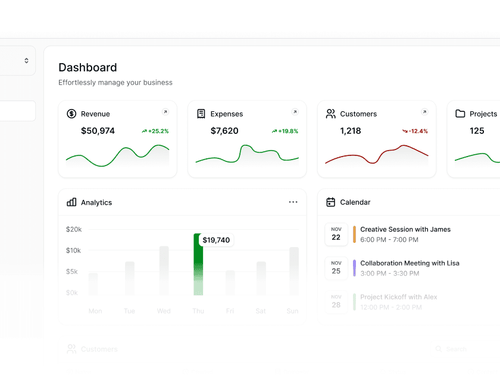Click the Revenue sparkline chart
The width and height of the screenshot is (500, 375).
[117, 156]
